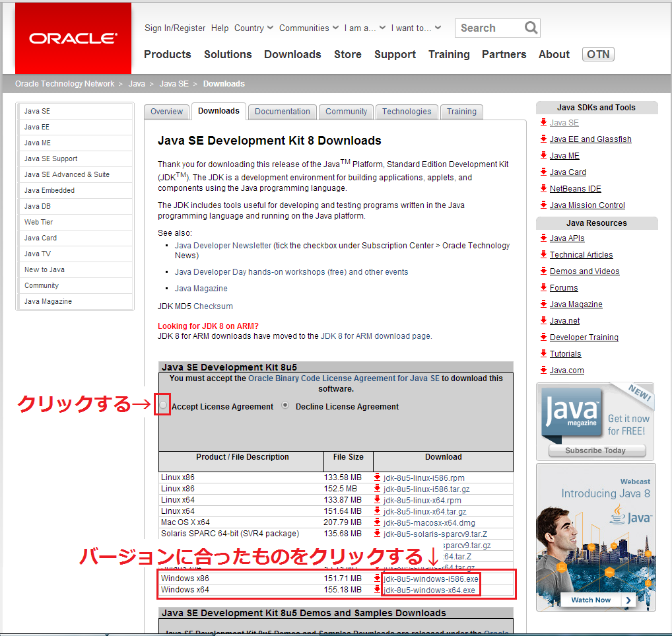Image resolution: width=672 pixels, height=636 pixels.
Task: Click jdk-8u5-windows-i586.exe download link
Action: coord(430,579)
